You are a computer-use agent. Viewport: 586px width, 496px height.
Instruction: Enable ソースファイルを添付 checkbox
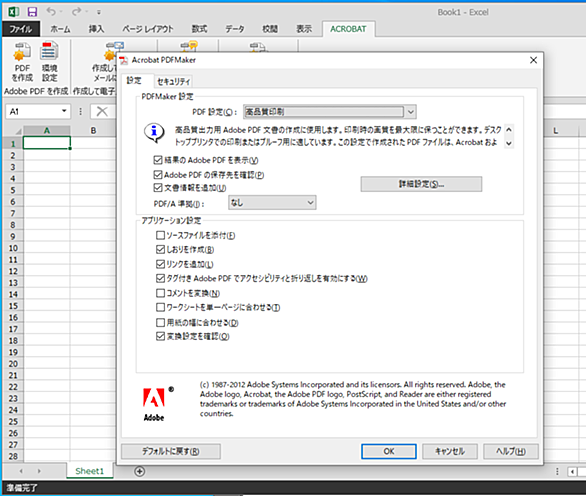tap(160, 235)
